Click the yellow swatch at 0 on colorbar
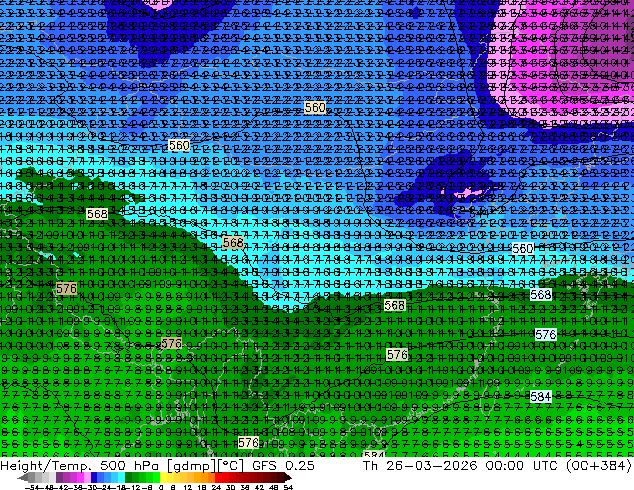 coord(163,477)
